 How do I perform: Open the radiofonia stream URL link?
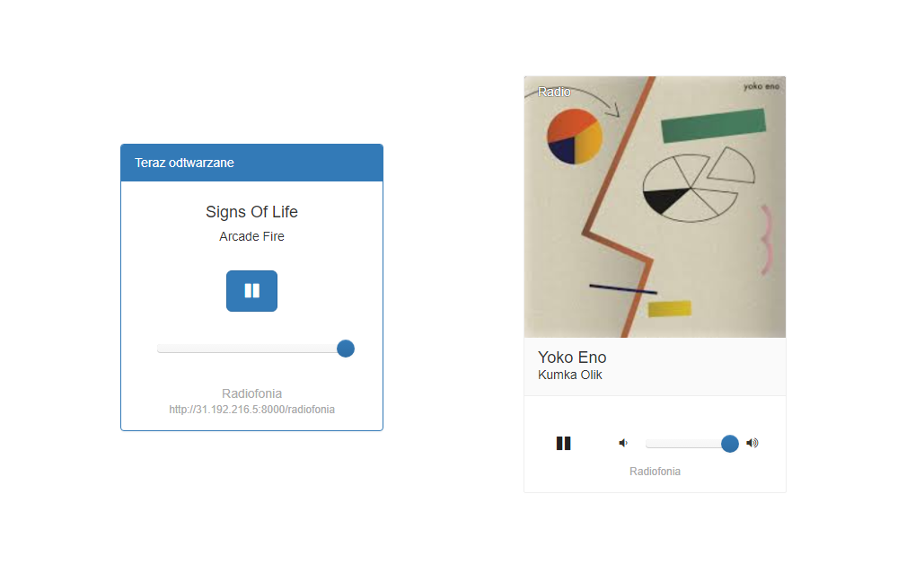pos(251,410)
